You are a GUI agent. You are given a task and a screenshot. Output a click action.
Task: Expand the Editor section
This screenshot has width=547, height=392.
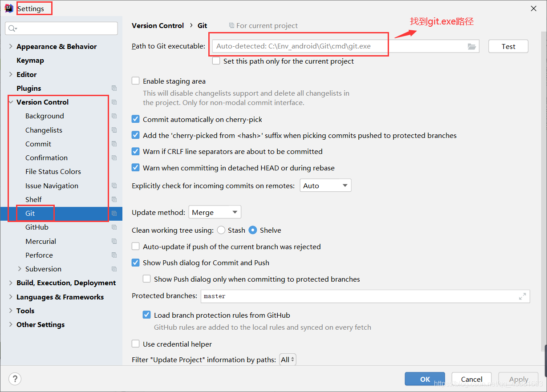(11, 74)
